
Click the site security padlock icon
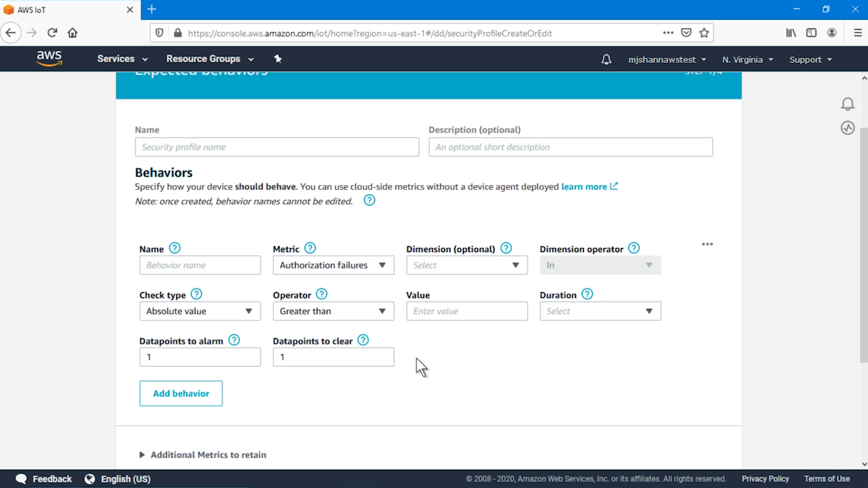178,33
